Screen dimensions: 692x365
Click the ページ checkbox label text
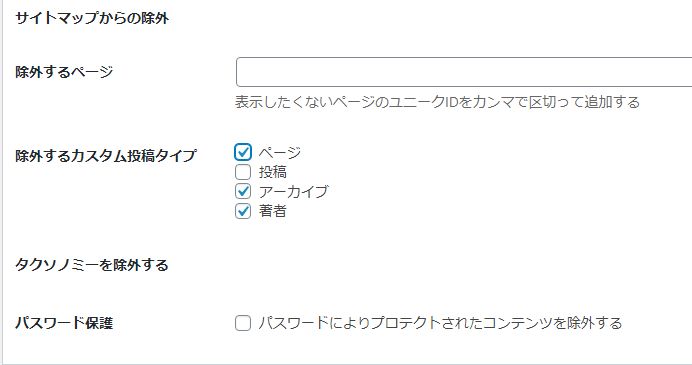pos(279,153)
